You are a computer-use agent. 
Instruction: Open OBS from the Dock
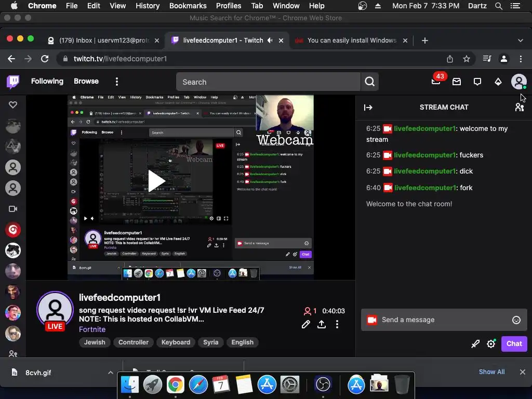click(x=323, y=384)
